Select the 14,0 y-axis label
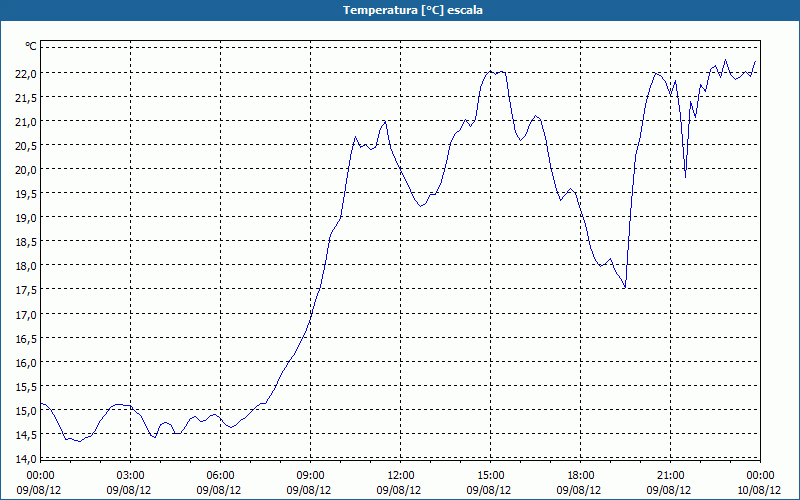The height and width of the screenshot is (500, 800). [x=26, y=459]
